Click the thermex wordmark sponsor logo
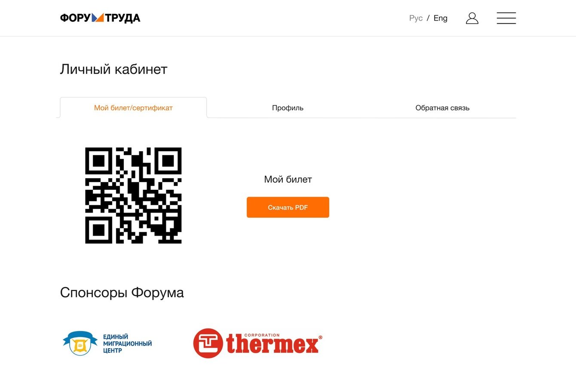The image size is (576, 392). pos(273,345)
